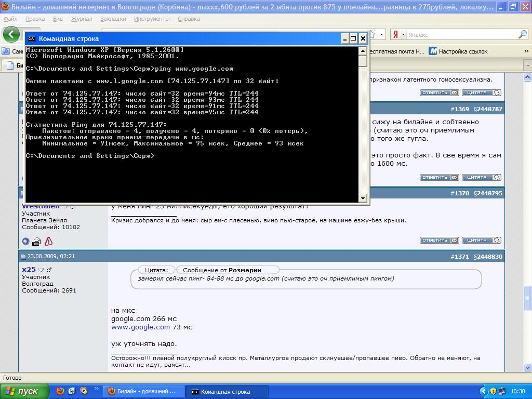Click the green Back navigation arrow
The width and height of the screenshot is (532, 399).
click(x=11, y=35)
